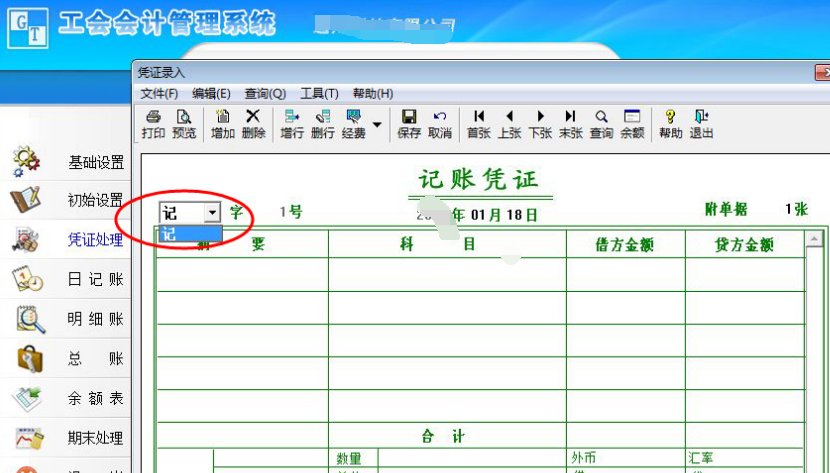Screen dimensions: 830x473
Task: Go to first voucher 首张
Action: coord(479,124)
